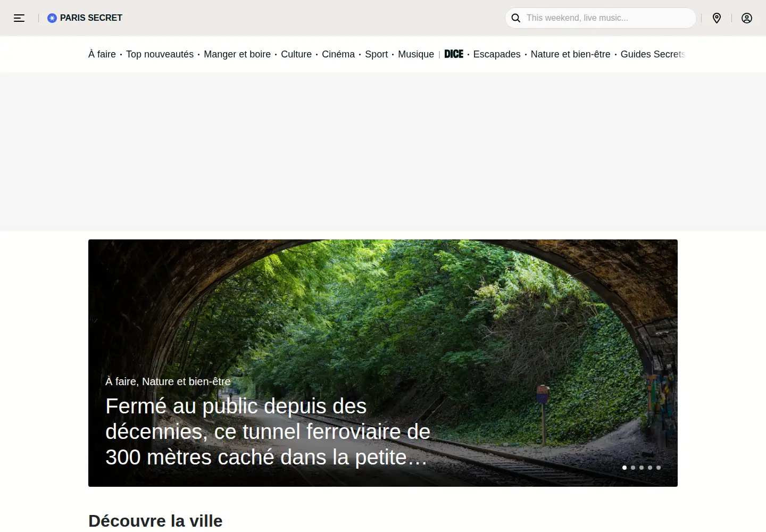Open the location pin icon

pyautogui.click(x=717, y=18)
